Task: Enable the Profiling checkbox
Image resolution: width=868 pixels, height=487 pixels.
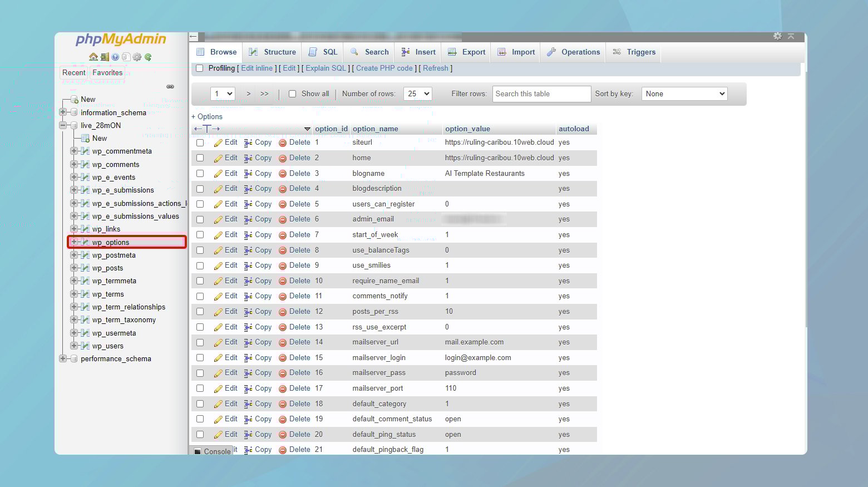Action: click(200, 68)
